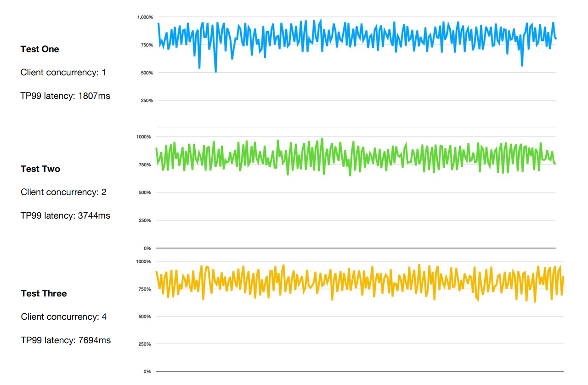Click the 0% baseline label under middle chart
Image resolution: width=588 pixels, height=385 pixels.
(x=148, y=248)
